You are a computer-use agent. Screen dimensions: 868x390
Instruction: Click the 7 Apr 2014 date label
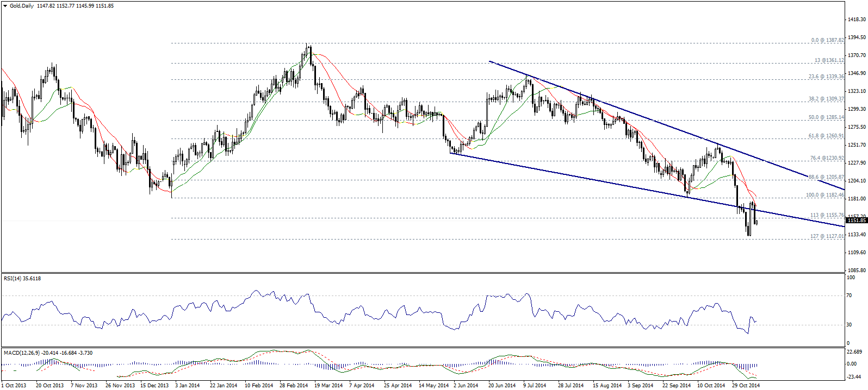click(362, 386)
